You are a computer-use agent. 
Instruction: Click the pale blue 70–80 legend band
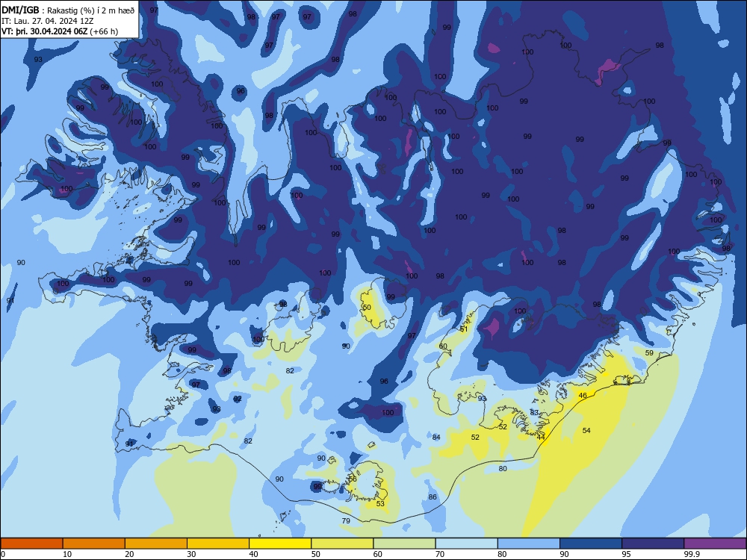coord(466,544)
